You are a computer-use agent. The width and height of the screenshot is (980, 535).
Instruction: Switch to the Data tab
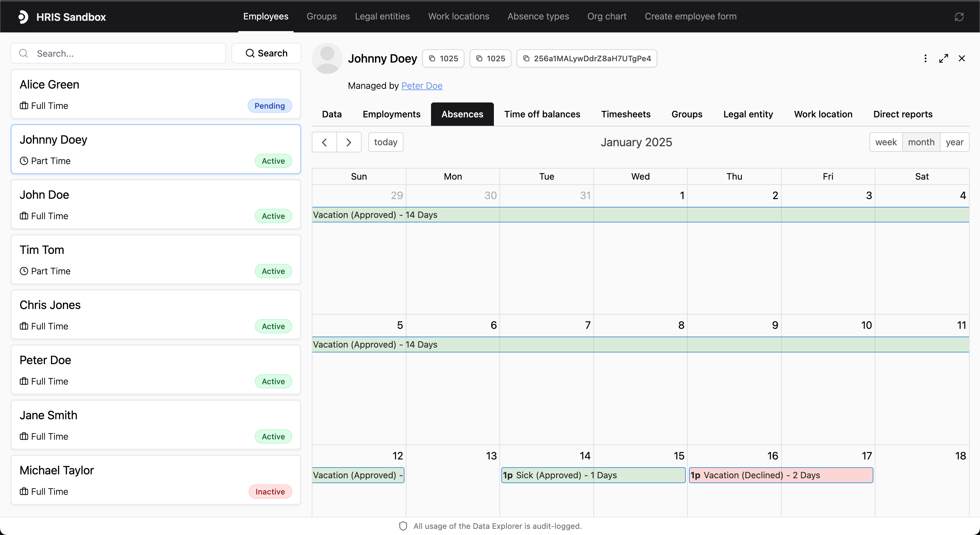[x=332, y=114]
